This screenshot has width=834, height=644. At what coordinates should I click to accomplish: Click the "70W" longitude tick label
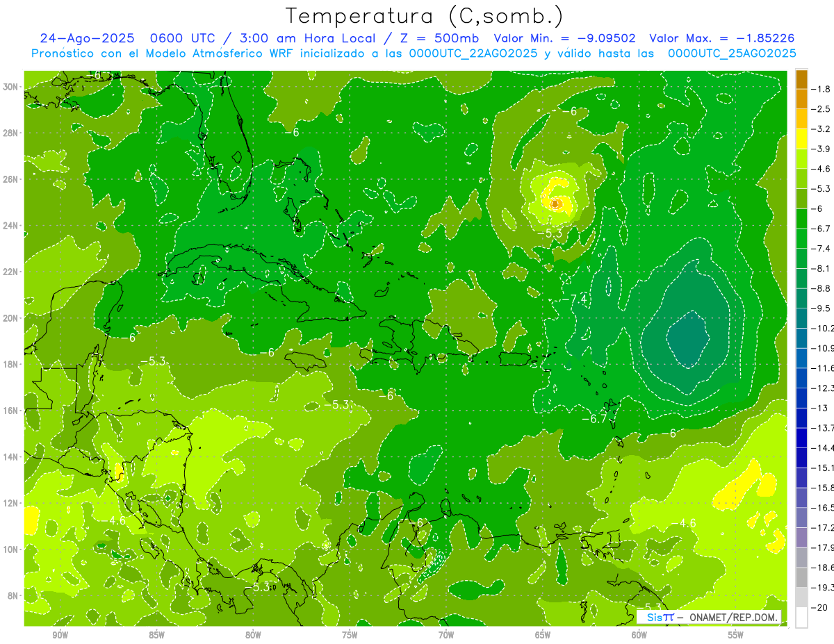(446, 635)
